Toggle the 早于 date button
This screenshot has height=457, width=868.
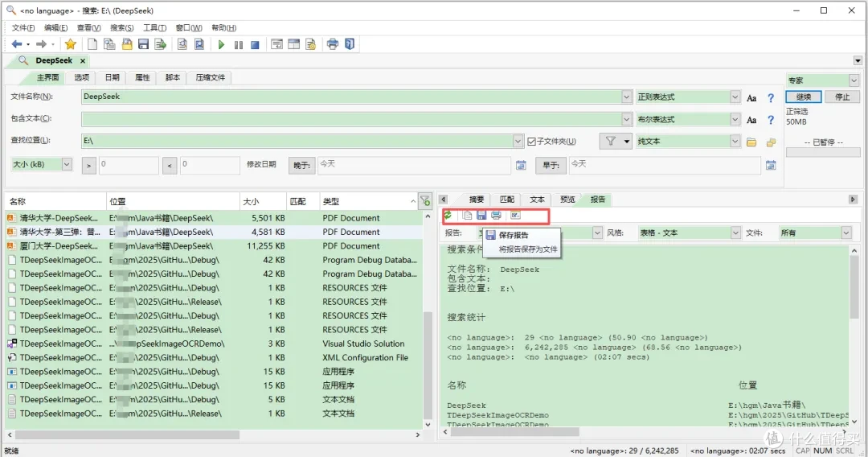coord(551,165)
